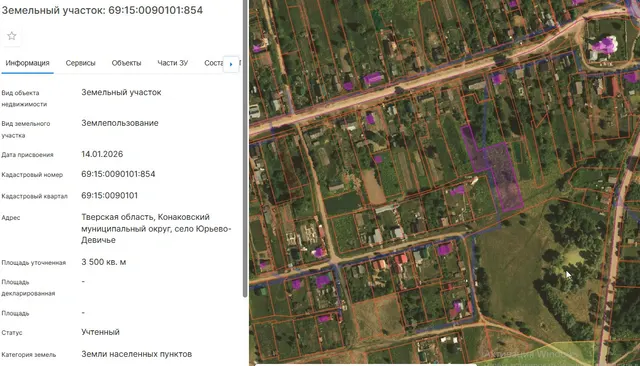Open the Объекты tab

pyautogui.click(x=126, y=63)
